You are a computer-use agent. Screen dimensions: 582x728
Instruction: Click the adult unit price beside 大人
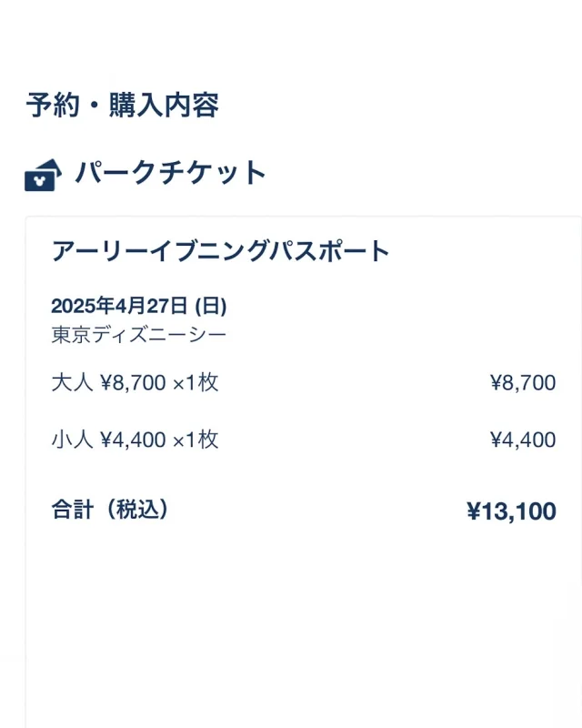(133, 382)
